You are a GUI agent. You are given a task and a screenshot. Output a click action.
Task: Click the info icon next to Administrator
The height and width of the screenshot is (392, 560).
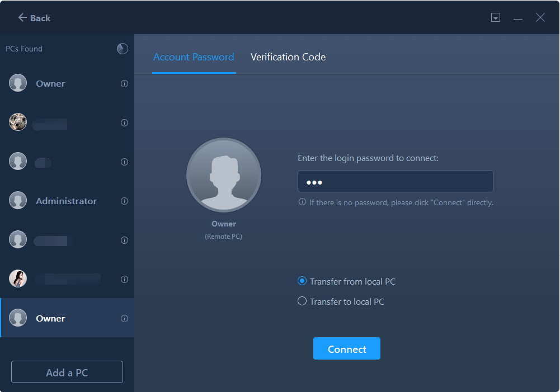(x=124, y=201)
